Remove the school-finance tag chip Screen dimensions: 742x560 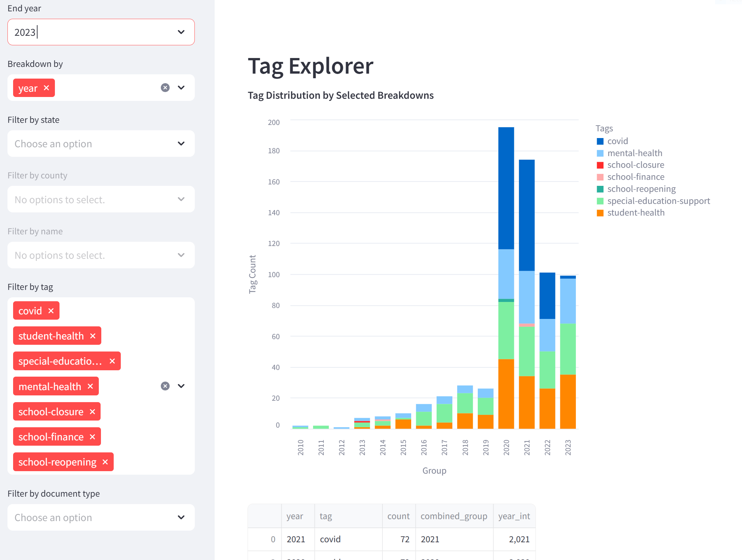[92, 437]
